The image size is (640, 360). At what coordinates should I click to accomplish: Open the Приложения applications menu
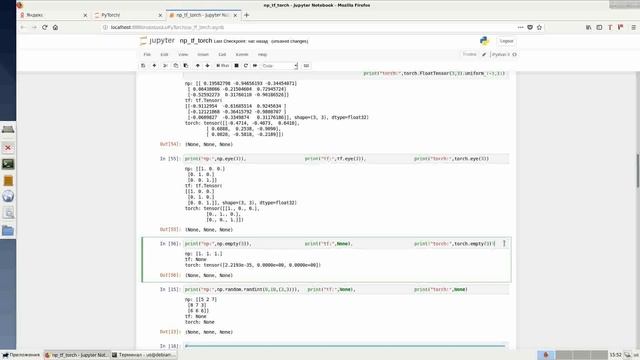coord(21,355)
